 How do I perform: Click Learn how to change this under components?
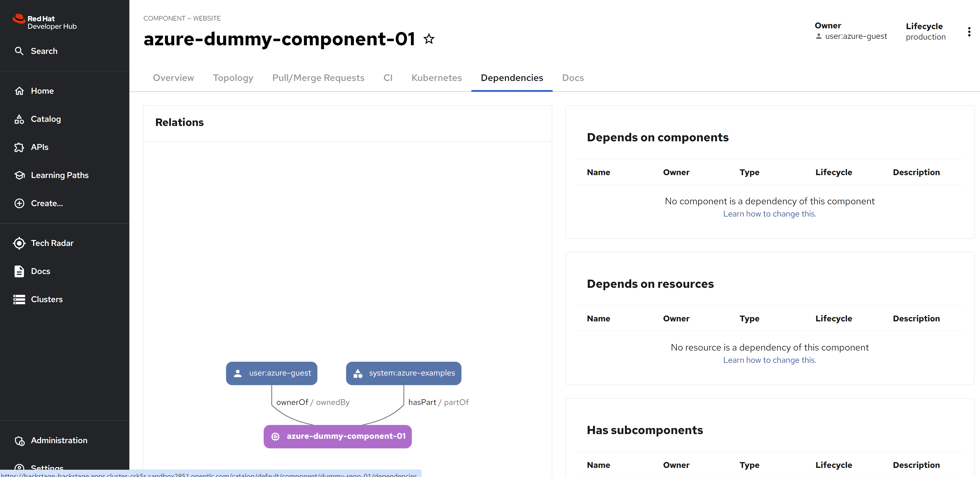point(769,214)
